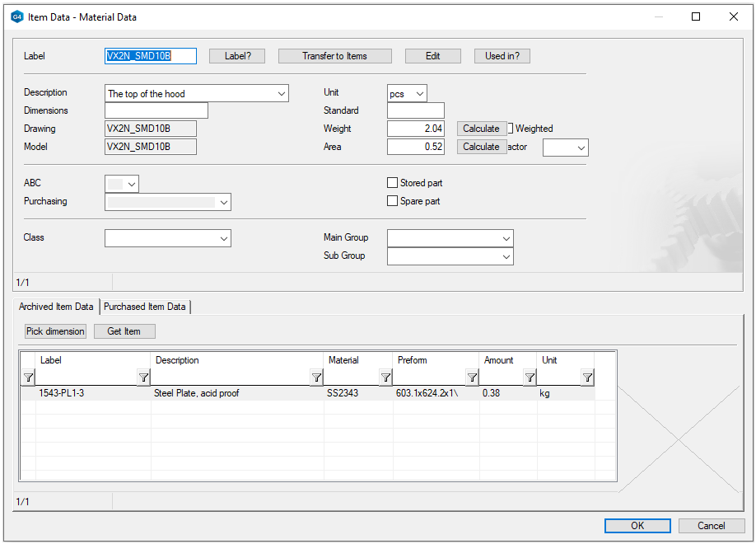Image resolution: width=756 pixels, height=544 pixels.
Task: Click the filter icon in Unit column
Action: pyautogui.click(x=587, y=378)
